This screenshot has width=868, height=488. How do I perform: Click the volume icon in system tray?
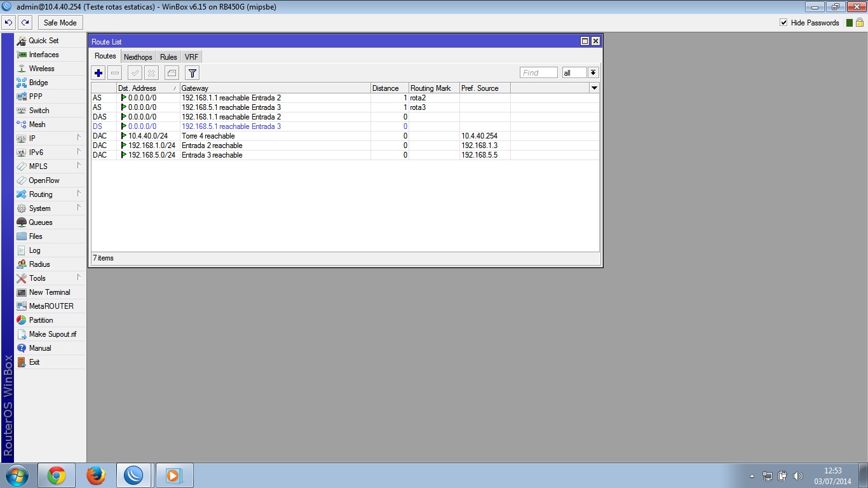pyautogui.click(x=798, y=476)
